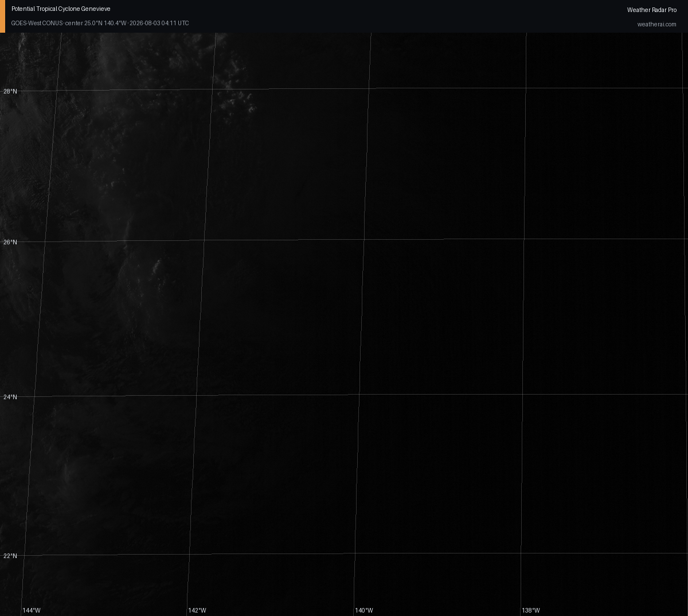This screenshot has height=616, width=688.
Task: Click the 28°N latitude label
Action: click(x=10, y=92)
